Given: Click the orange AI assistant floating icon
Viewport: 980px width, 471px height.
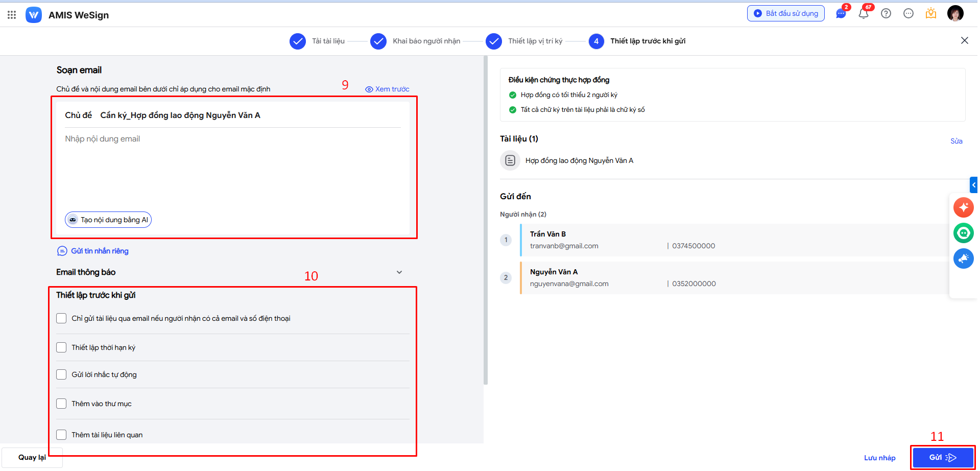Looking at the screenshot, I should pos(963,207).
